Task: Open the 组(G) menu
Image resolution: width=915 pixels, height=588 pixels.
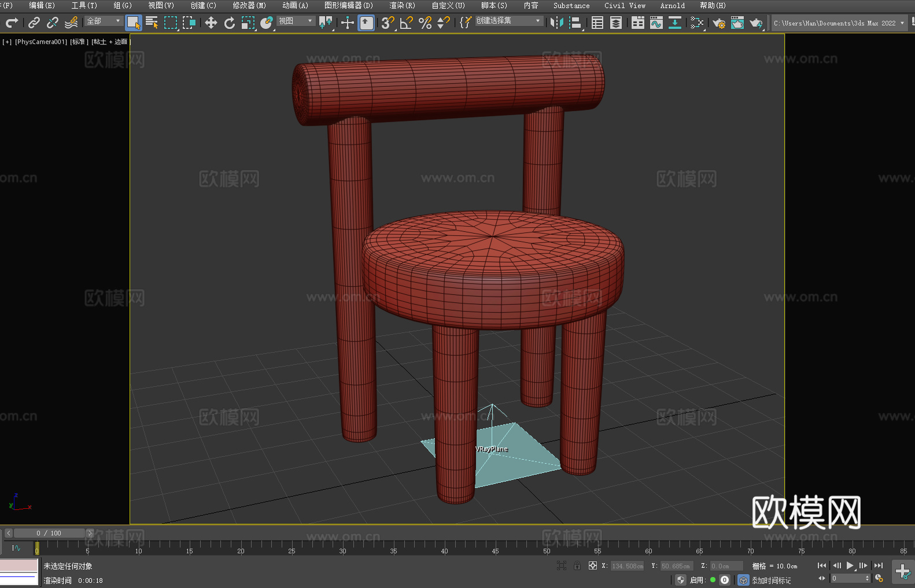Action: pyautogui.click(x=123, y=5)
